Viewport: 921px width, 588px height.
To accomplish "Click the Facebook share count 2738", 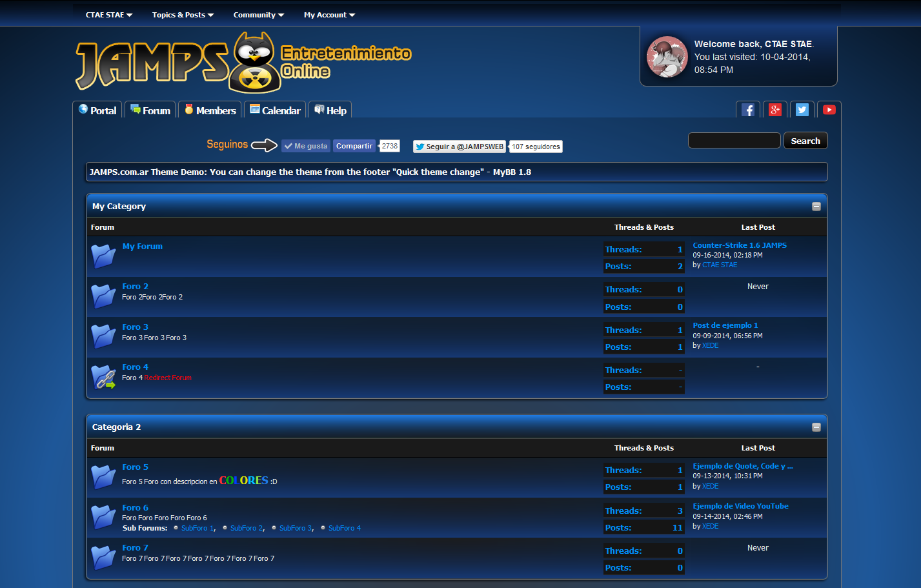I will [390, 146].
